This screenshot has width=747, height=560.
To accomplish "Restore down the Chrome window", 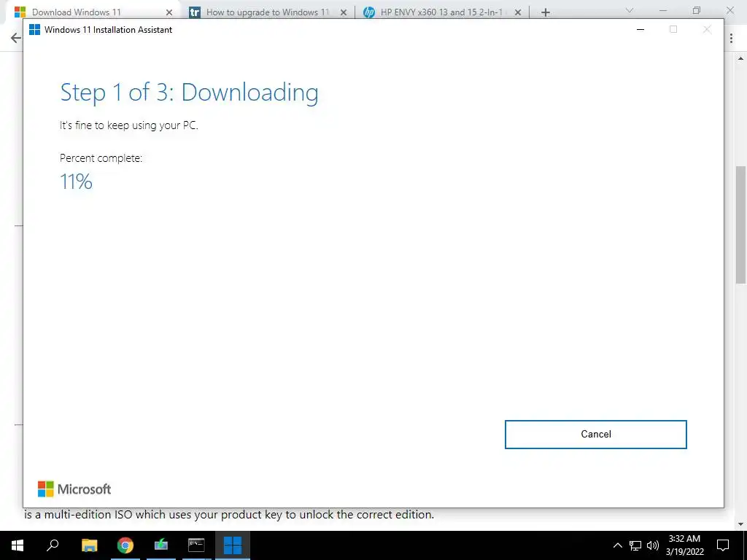I will [x=697, y=10].
